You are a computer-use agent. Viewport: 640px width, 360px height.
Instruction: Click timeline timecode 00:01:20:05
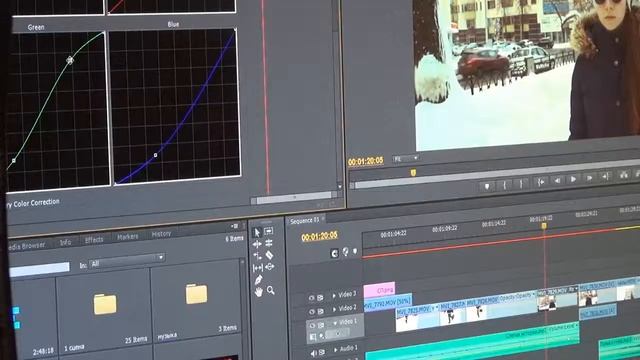(x=320, y=236)
